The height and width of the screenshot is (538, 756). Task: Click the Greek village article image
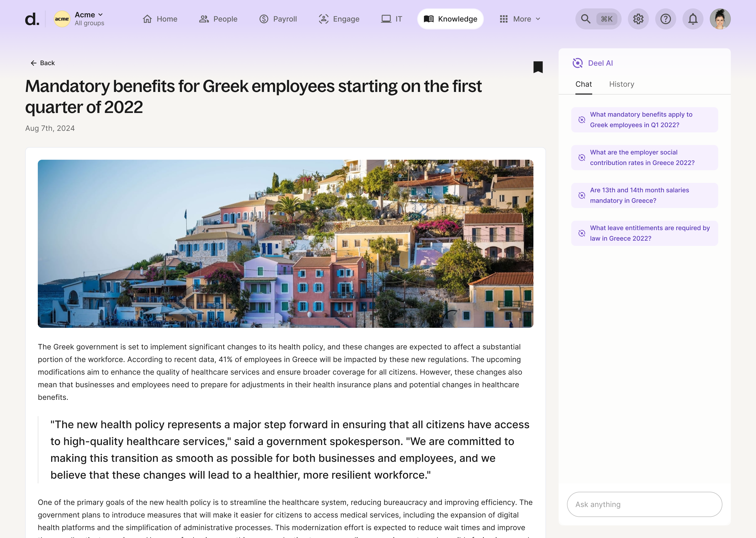pos(285,244)
